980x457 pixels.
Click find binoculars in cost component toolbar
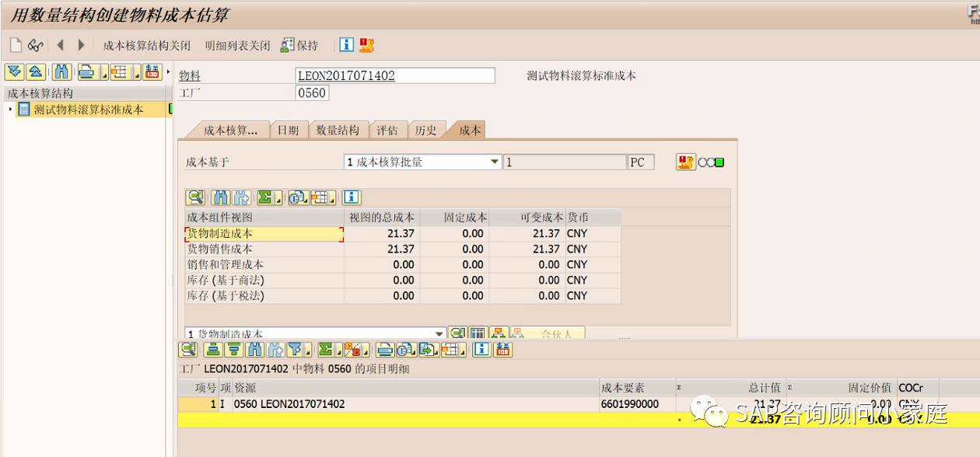click(x=221, y=197)
